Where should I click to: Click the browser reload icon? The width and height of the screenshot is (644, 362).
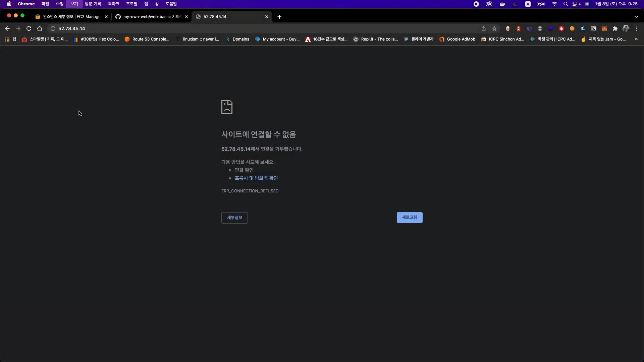click(29, 28)
